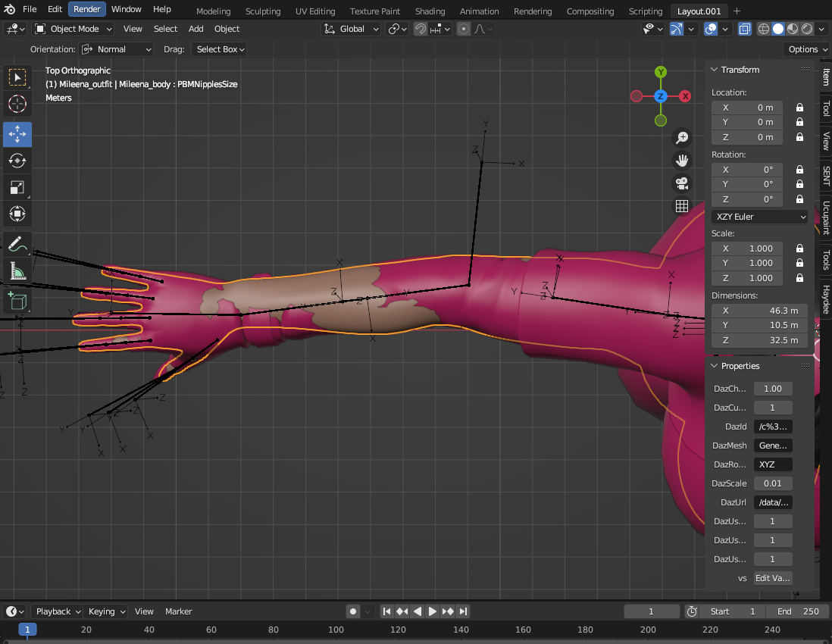Collapse the Transform panel
Viewport: 832px width, 644px height.
coord(714,70)
